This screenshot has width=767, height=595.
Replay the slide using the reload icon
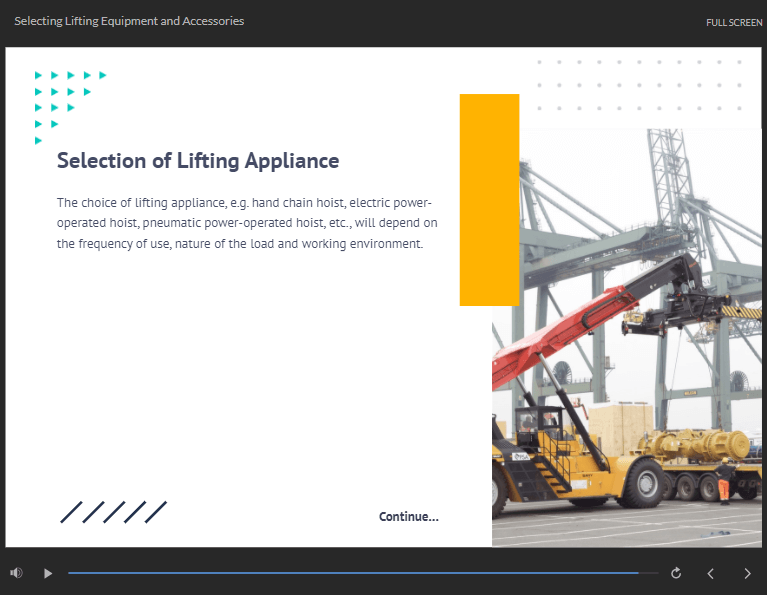pyautogui.click(x=676, y=573)
